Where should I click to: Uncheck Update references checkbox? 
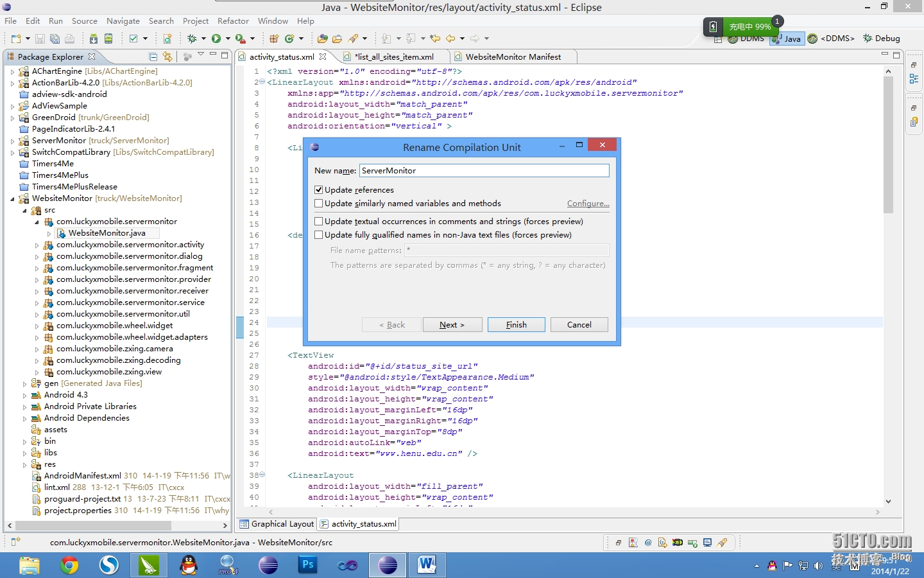point(319,190)
